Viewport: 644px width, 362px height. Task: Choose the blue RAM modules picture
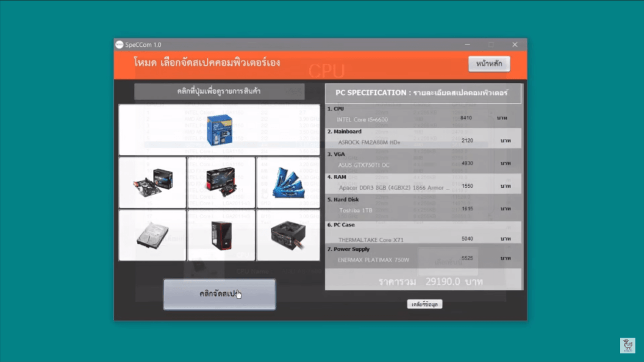pos(288,182)
